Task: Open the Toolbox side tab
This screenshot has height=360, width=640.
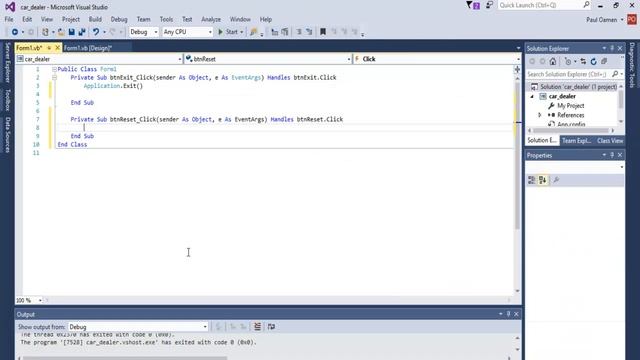Action: [x=7, y=100]
